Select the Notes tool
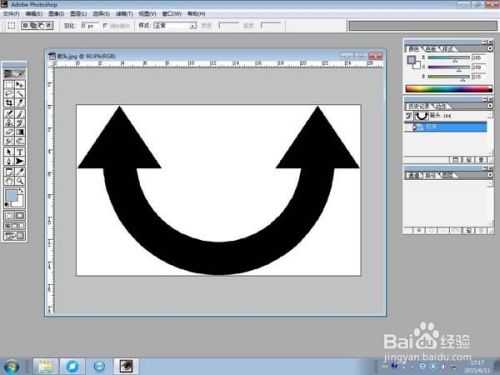500x375 pixels. 9,172
